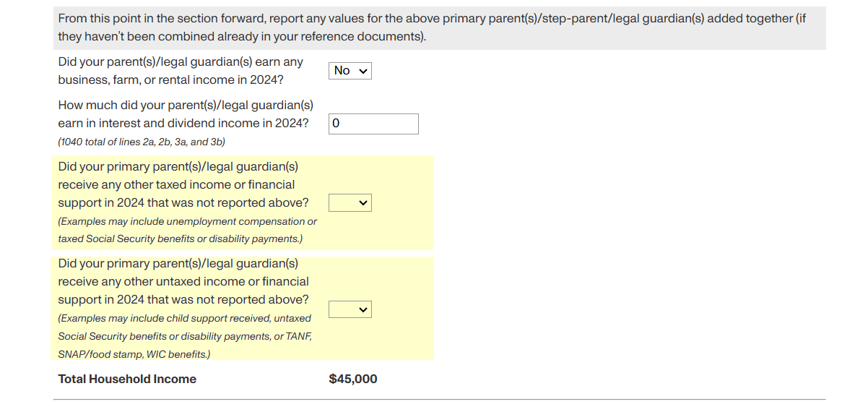Expand the other untaxed income dropdown
Viewport: 868px width, 412px height.
(350, 309)
